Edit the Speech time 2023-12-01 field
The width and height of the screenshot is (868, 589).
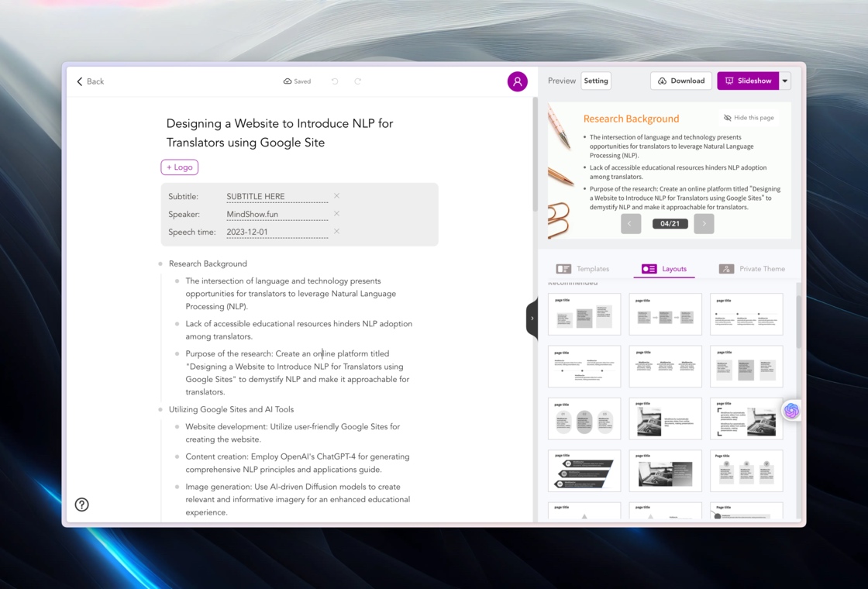[x=277, y=232]
